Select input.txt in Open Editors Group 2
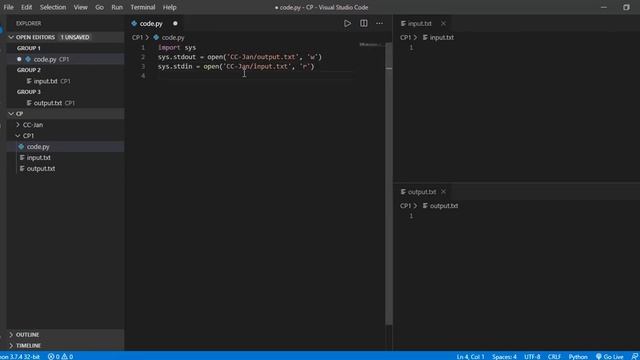The height and width of the screenshot is (360, 640). pyautogui.click(x=65, y=81)
